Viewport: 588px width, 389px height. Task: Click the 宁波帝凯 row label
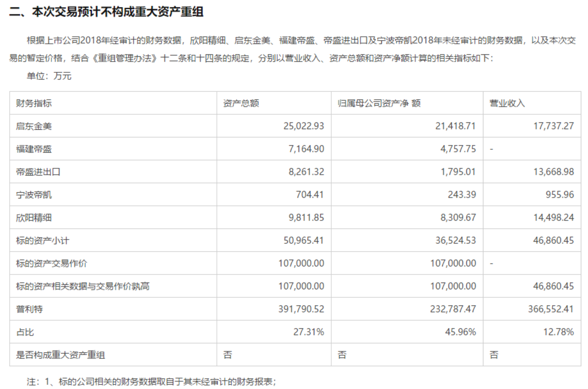pyautogui.click(x=34, y=194)
